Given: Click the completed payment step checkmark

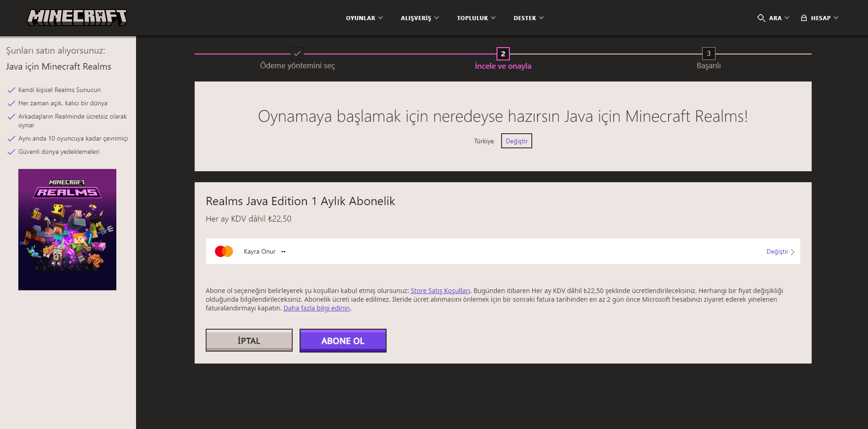Looking at the screenshot, I should [297, 54].
